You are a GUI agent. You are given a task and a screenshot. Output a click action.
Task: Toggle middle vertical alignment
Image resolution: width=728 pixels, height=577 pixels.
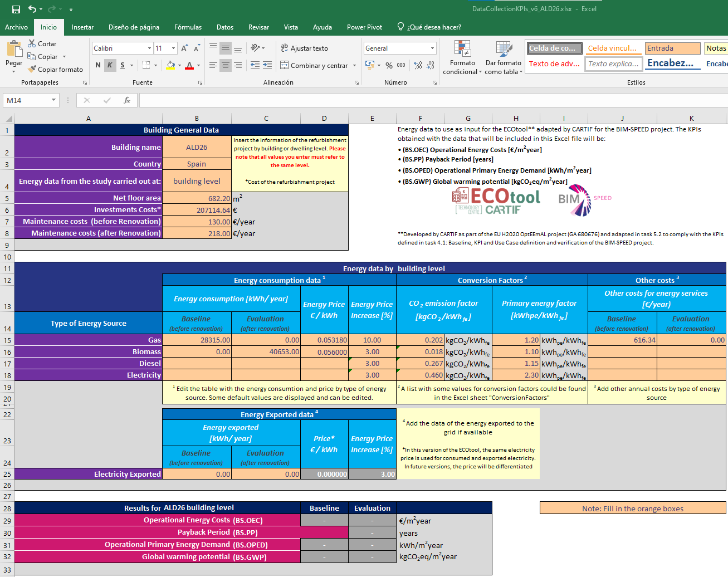click(x=226, y=48)
